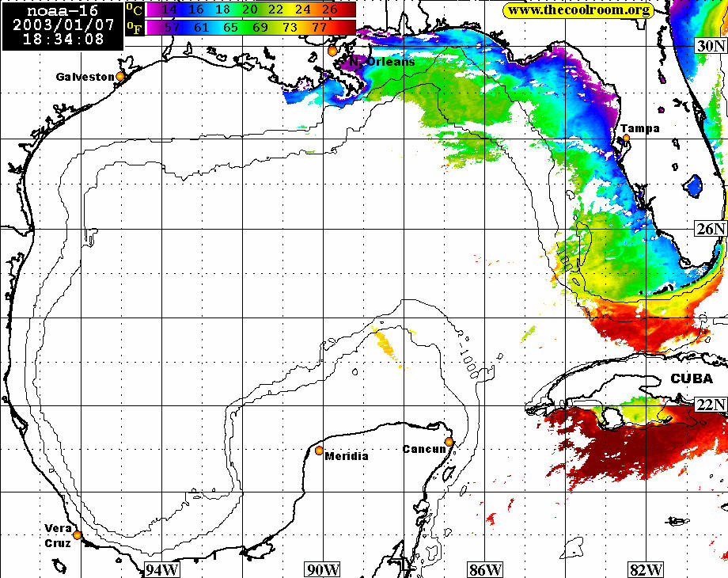Click the orange marker dot at Vera Cruz
The height and width of the screenshot is (578, 728).
point(77,534)
